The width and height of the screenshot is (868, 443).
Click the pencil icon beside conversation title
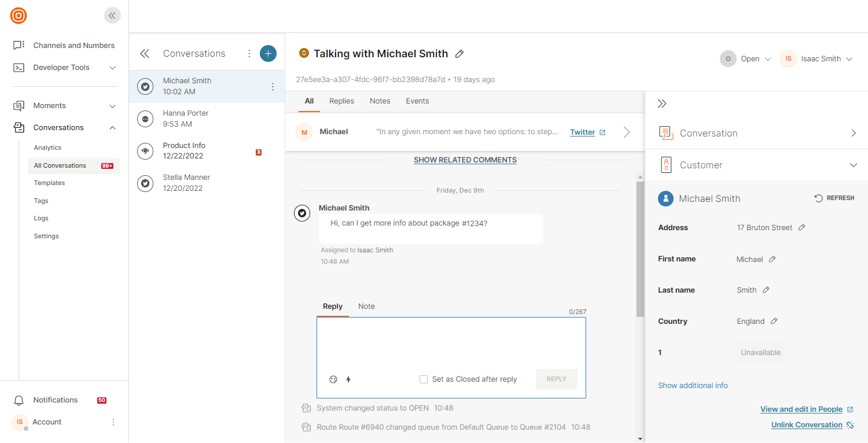459,54
